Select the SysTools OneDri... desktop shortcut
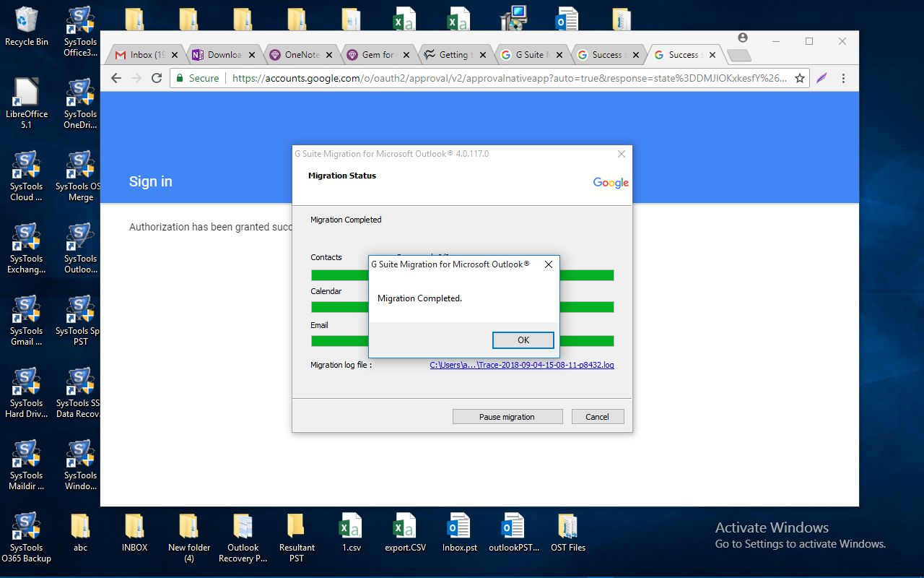 click(80, 103)
